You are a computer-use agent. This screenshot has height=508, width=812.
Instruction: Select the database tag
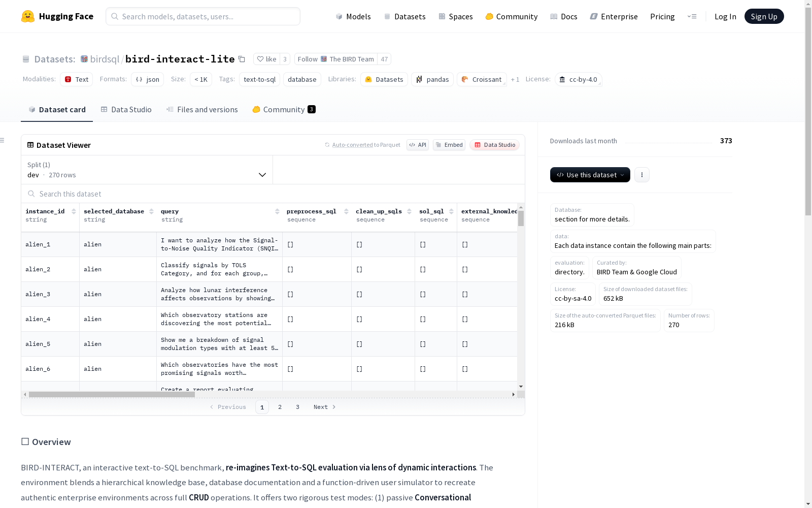tap(302, 79)
